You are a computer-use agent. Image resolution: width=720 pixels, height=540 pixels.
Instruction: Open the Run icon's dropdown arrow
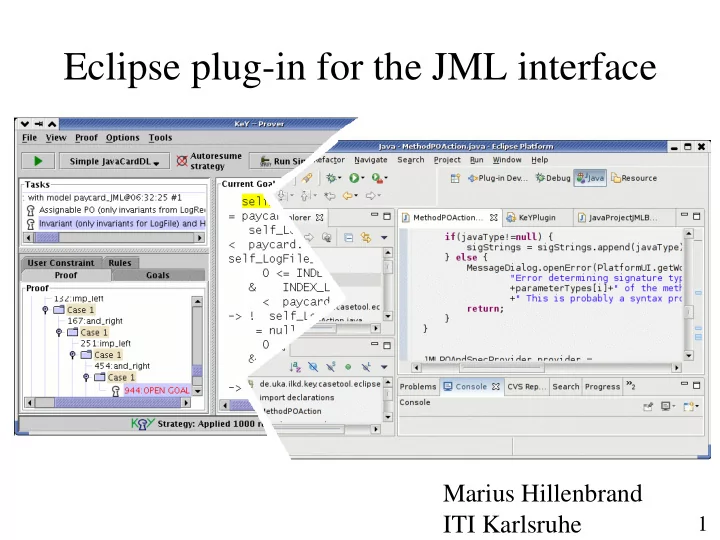(363, 178)
